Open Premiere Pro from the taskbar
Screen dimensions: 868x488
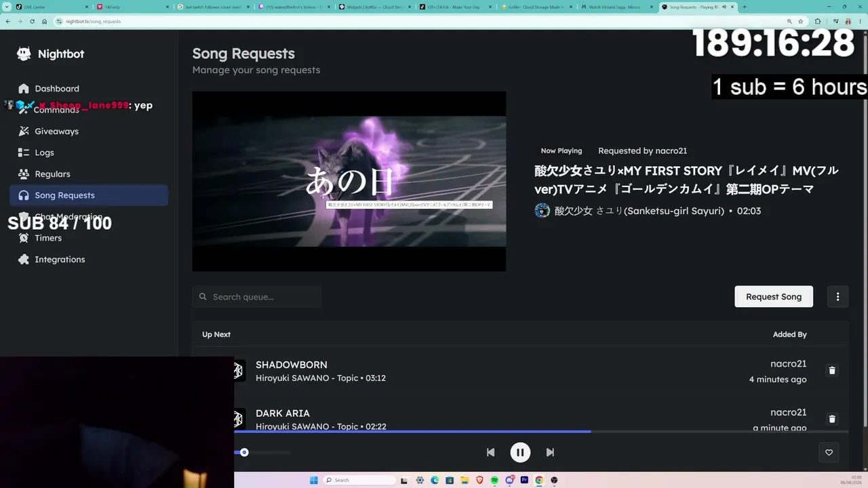coord(524,480)
